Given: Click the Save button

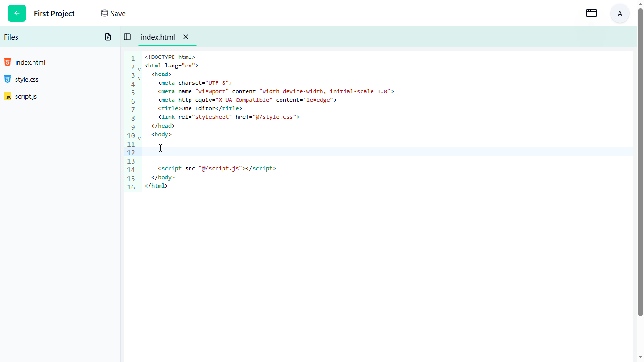Looking at the screenshot, I should pyautogui.click(x=114, y=13).
